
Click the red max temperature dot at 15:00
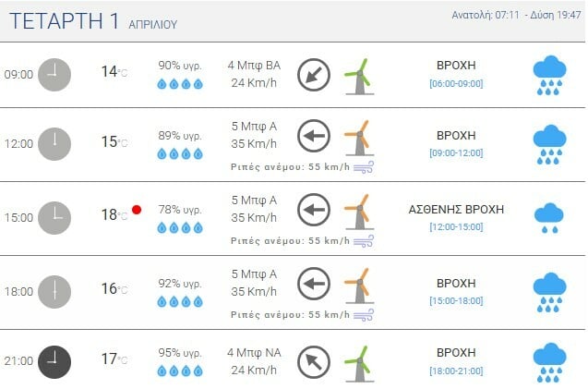tap(137, 210)
